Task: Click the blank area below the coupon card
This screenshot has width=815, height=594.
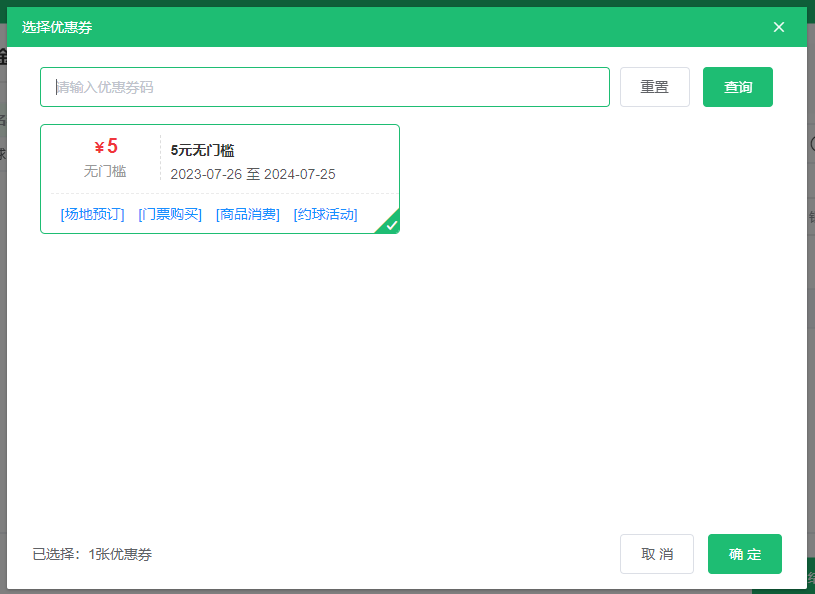Action: 400,380
